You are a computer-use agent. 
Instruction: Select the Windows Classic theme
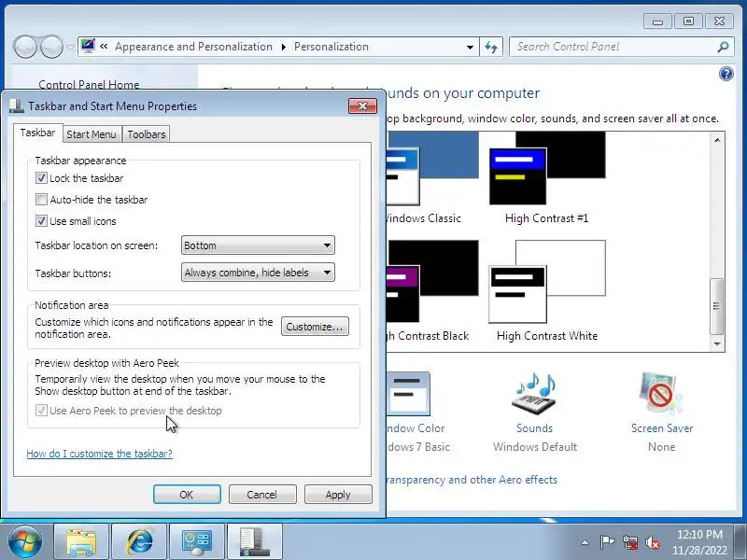coord(432,178)
